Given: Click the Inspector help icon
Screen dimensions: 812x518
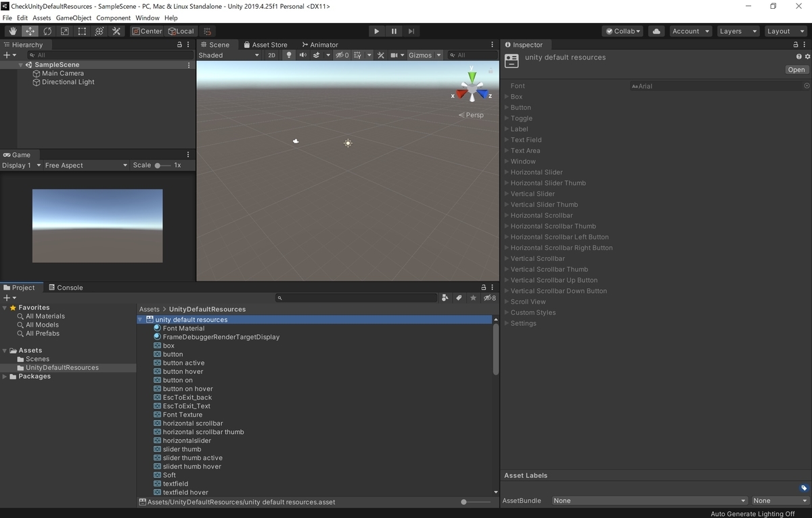Looking at the screenshot, I should [798, 57].
